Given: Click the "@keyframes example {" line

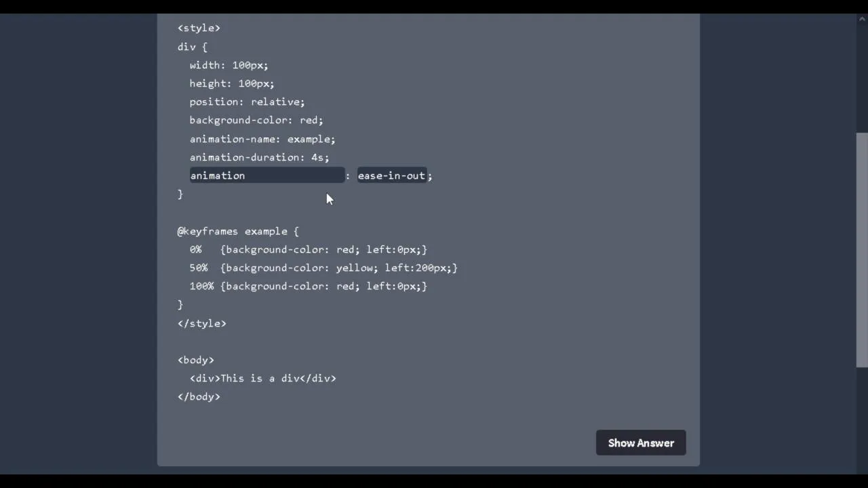Looking at the screenshot, I should pos(238,231).
